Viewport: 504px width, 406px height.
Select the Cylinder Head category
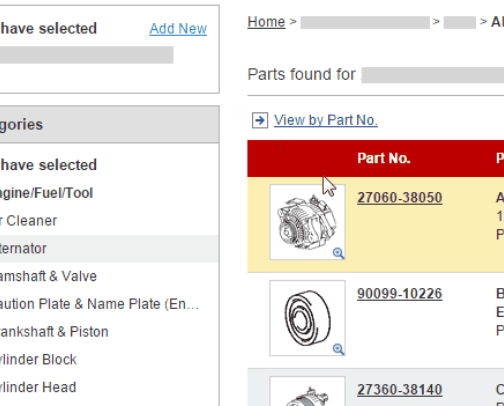pyautogui.click(x=38, y=387)
